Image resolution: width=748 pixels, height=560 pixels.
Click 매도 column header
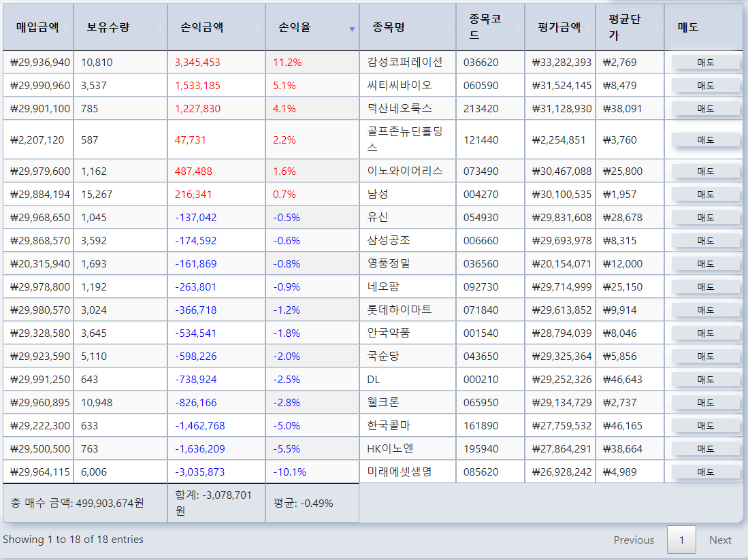[x=703, y=27]
